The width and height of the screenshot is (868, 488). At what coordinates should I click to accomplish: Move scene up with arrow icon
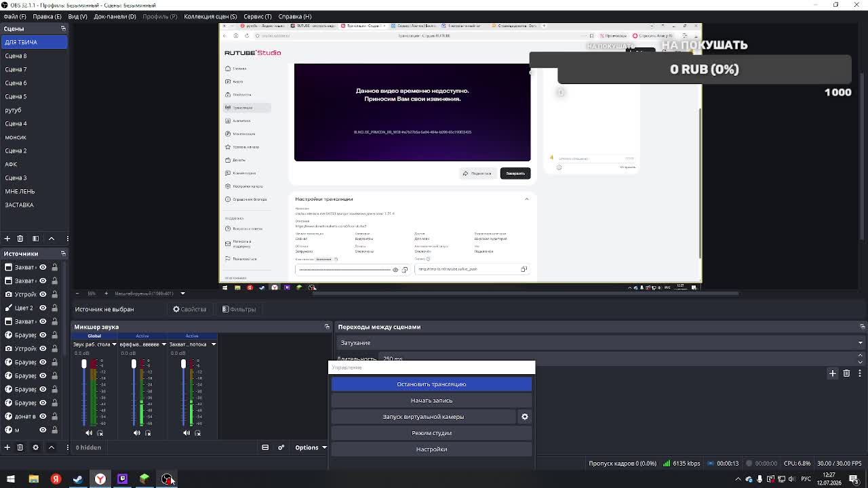click(x=52, y=239)
